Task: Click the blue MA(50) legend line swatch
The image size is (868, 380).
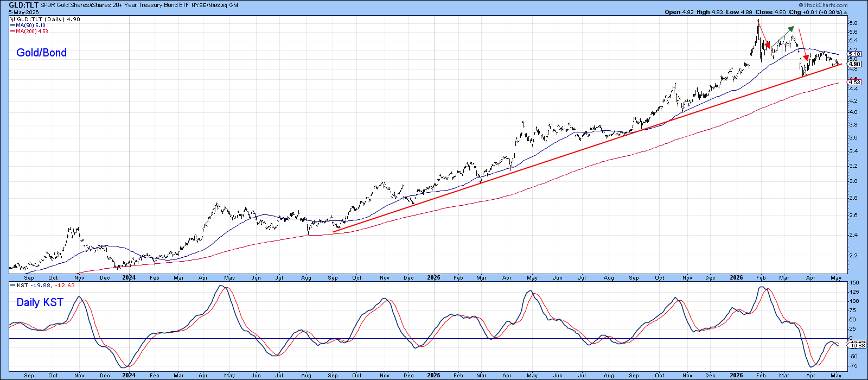Action: [x=12, y=26]
